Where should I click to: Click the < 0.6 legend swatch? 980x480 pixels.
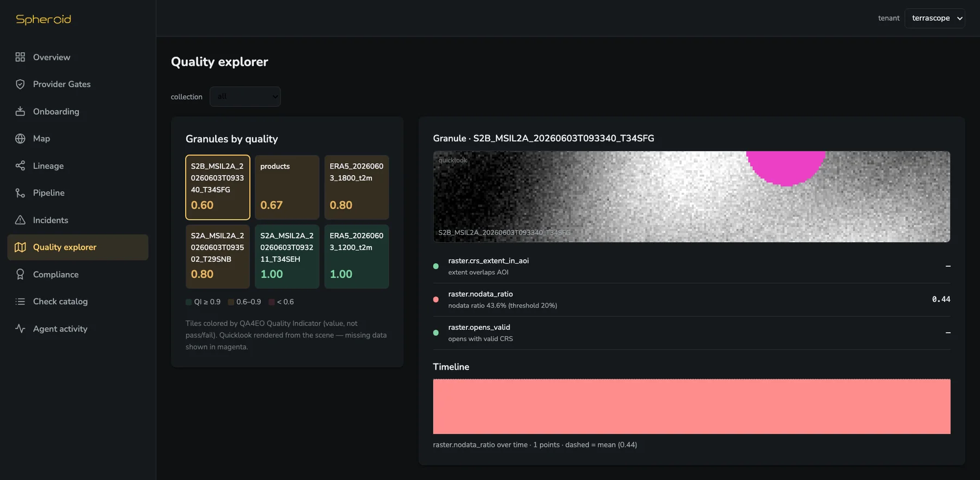click(x=271, y=302)
